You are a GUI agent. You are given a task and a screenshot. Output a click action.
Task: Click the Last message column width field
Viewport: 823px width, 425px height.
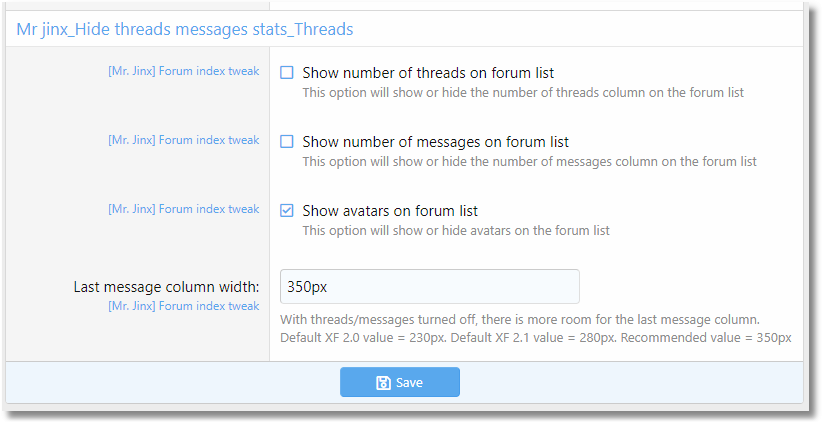point(429,286)
